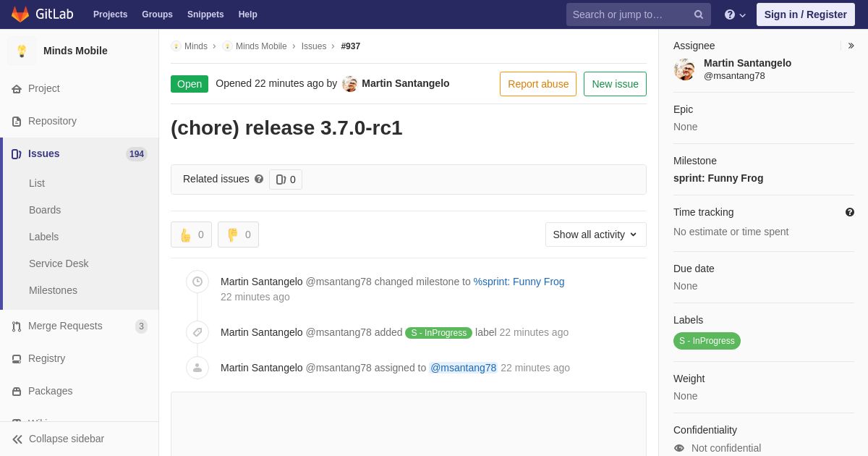
Task: Click the Project house icon in sidebar
Action: coord(17,89)
